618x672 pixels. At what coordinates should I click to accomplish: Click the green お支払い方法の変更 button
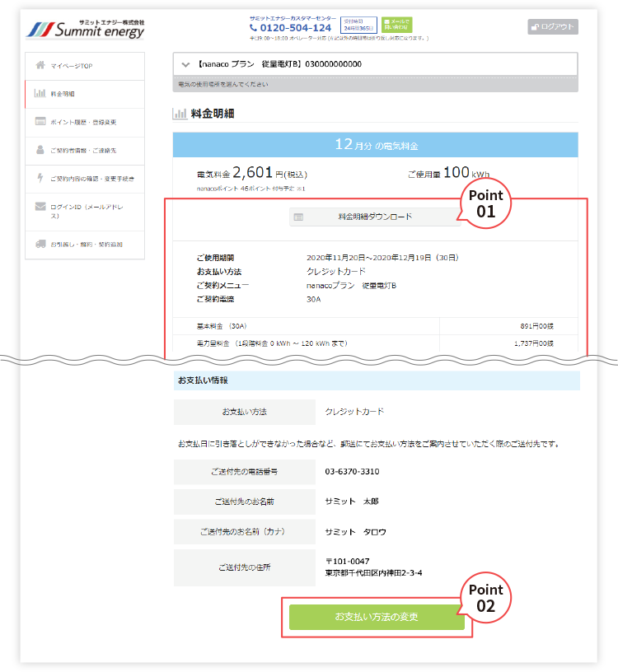tap(377, 617)
